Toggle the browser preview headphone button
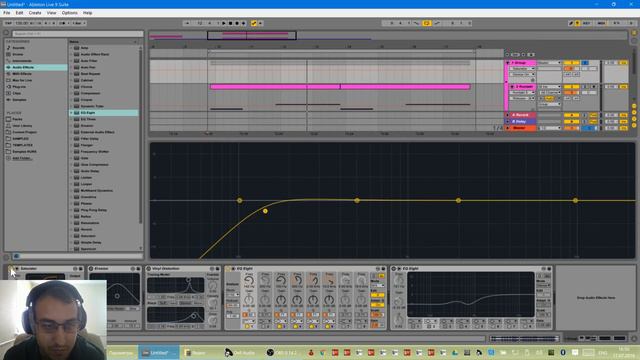 pos(16,256)
